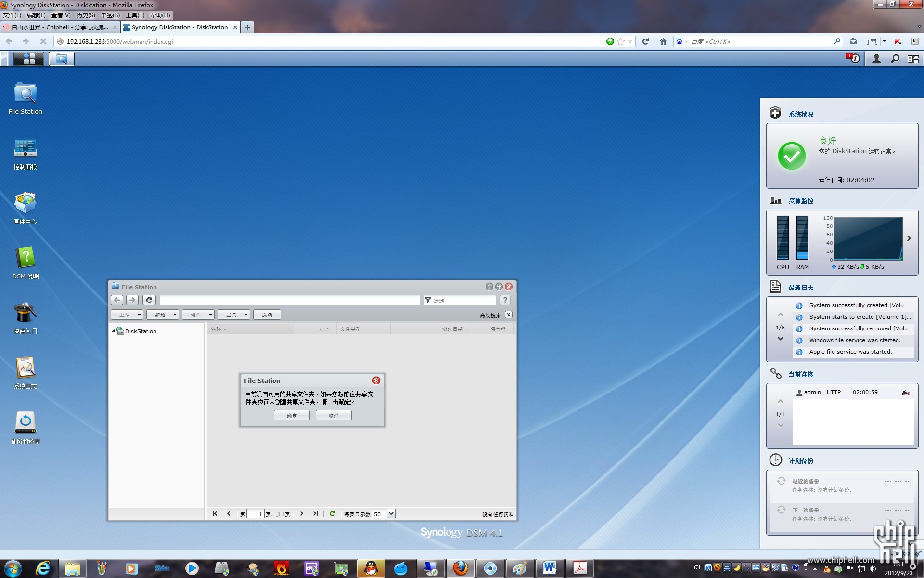Click Firefox URL address bar
924x578 pixels.
[332, 41]
